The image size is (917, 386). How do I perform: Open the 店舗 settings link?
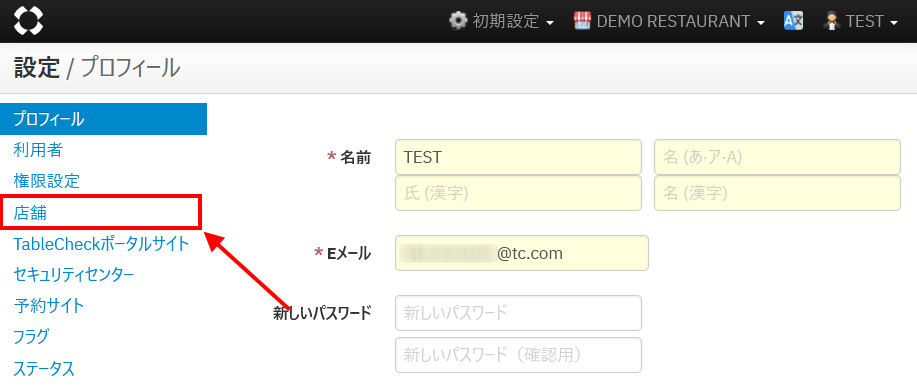coord(30,213)
